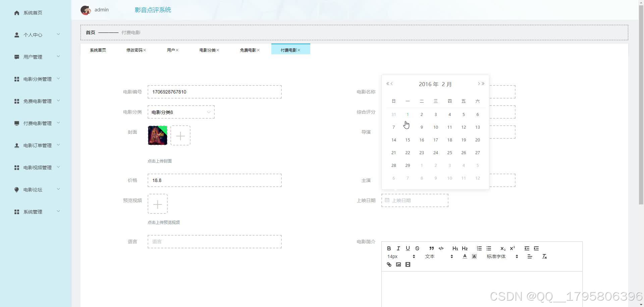
Task: Apply superscript formatting
Action: pos(512,248)
